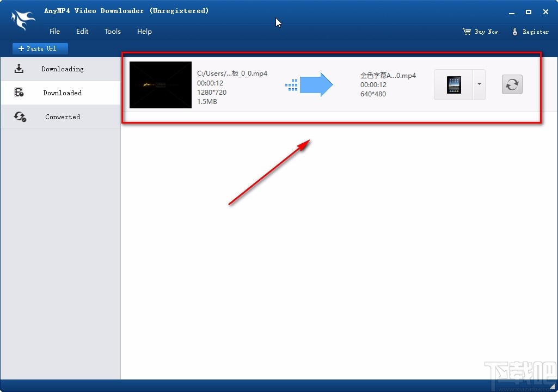Click Register to activate the software
Screen dimensions: 558x392
[x=535, y=32]
